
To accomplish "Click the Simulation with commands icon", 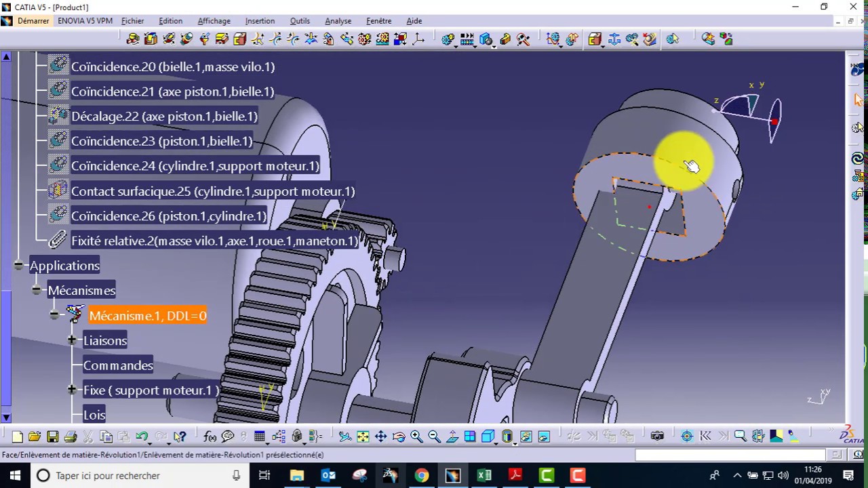I will (x=448, y=39).
